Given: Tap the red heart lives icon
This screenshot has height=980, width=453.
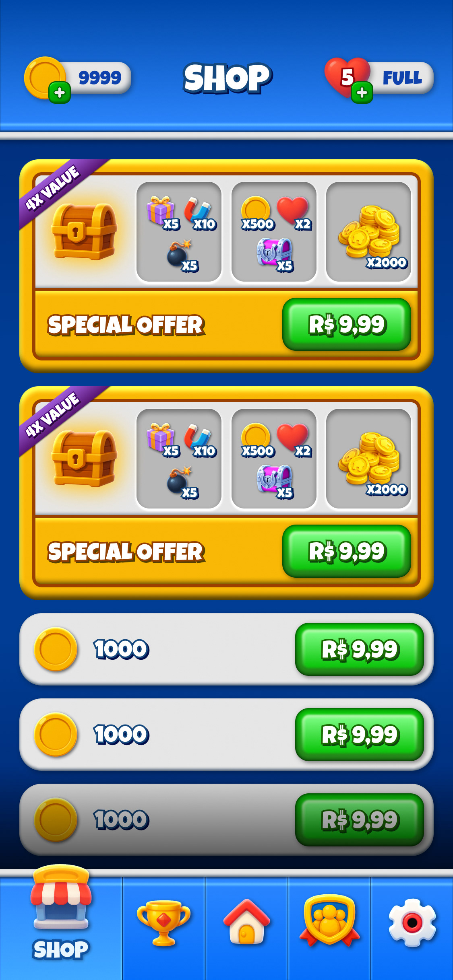Looking at the screenshot, I should 347,76.
